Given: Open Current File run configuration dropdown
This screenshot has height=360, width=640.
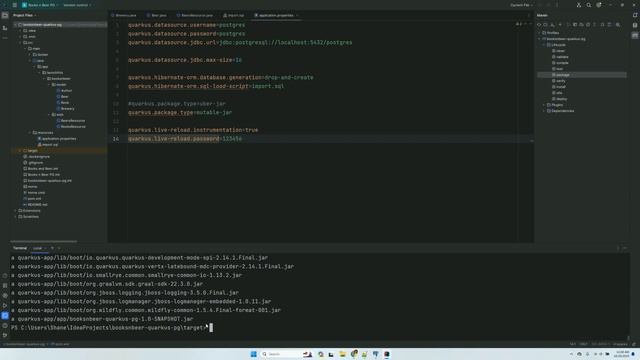Looking at the screenshot, I should [x=522, y=5].
